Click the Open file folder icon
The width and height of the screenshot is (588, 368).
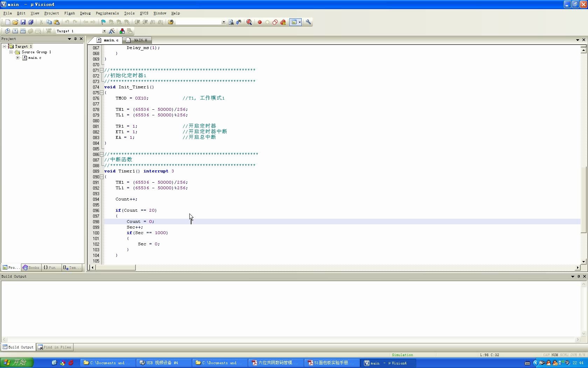point(15,22)
